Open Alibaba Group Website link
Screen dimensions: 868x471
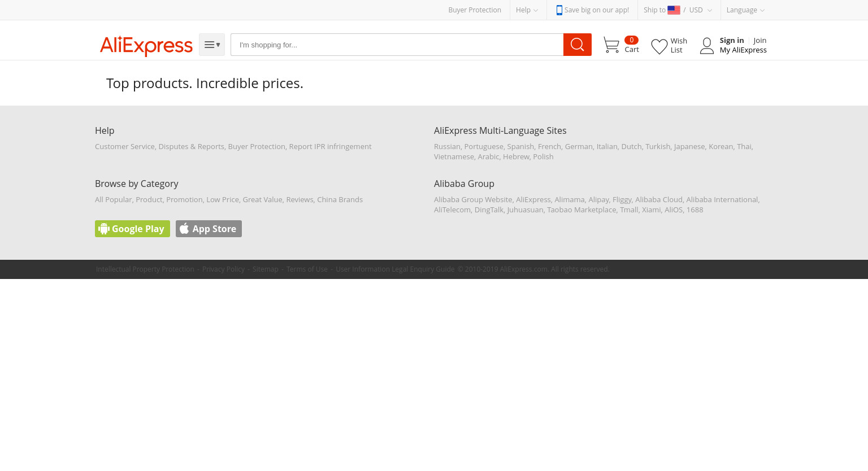473,199
